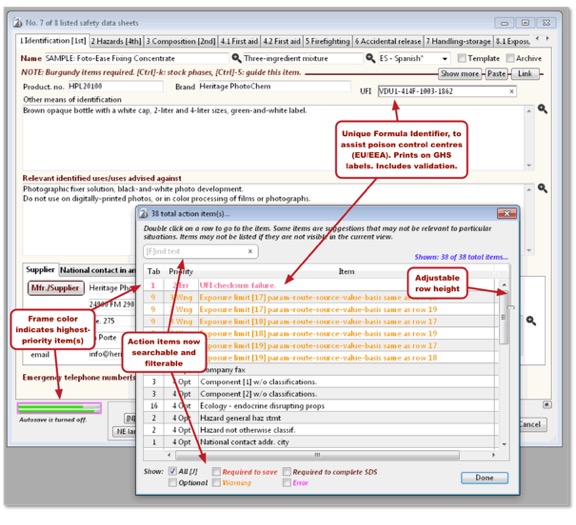
Task: Select the National contact sub-tab
Action: tap(98, 270)
